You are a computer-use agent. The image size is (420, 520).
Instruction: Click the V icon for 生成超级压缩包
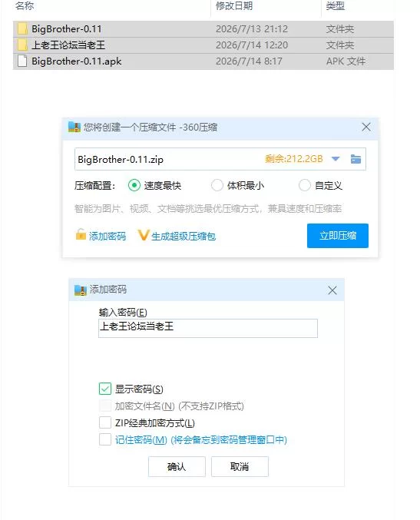(144, 236)
